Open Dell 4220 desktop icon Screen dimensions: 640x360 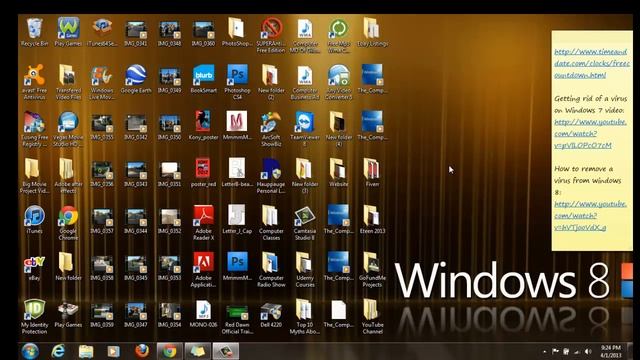pyautogui.click(x=271, y=313)
